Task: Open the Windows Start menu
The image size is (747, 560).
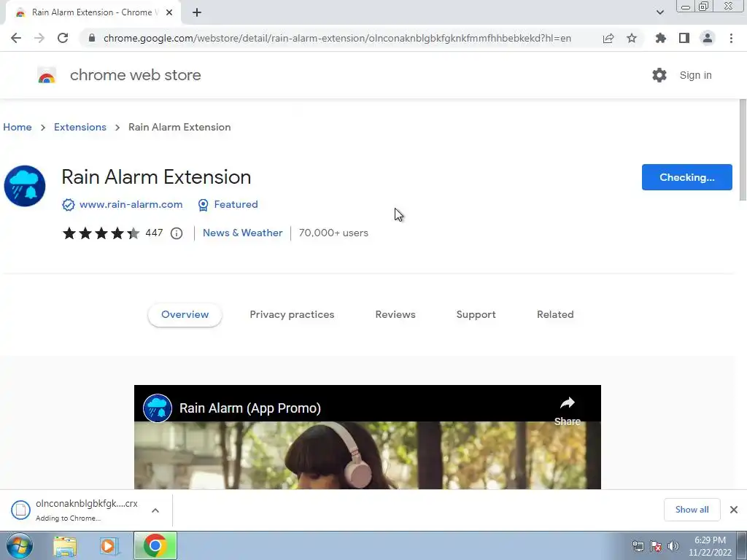Action: click(20, 545)
